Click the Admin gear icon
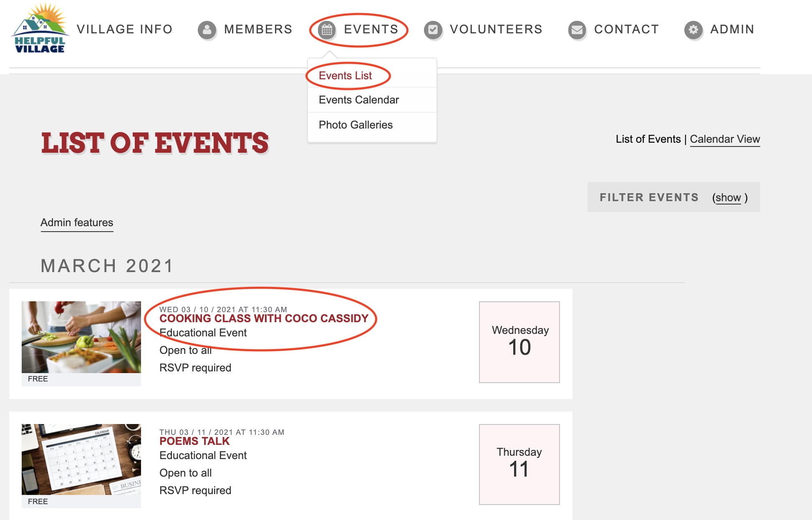 [693, 30]
